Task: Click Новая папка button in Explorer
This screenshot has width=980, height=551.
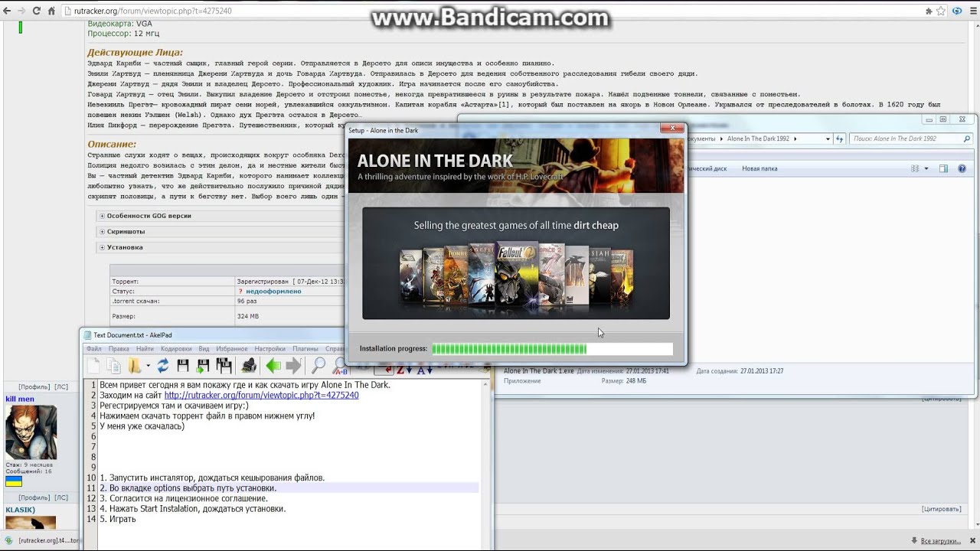Action: click(x=759, y=168)
